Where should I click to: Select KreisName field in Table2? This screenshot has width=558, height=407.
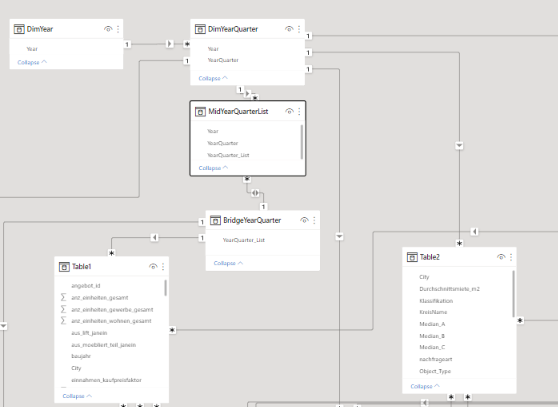coord(433,312)
